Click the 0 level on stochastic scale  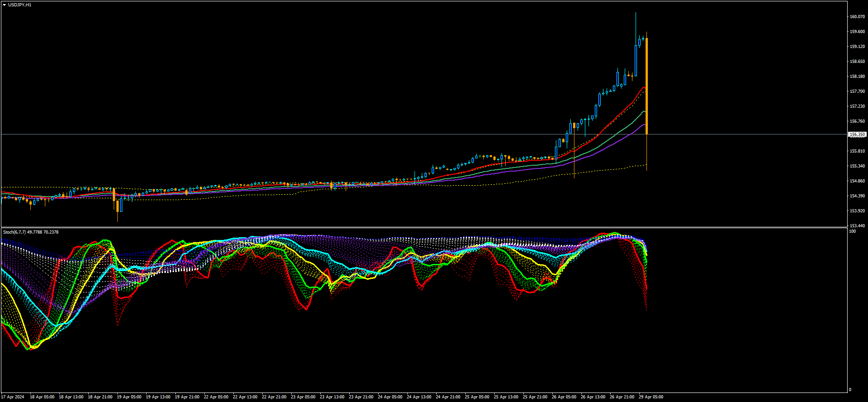850,390
